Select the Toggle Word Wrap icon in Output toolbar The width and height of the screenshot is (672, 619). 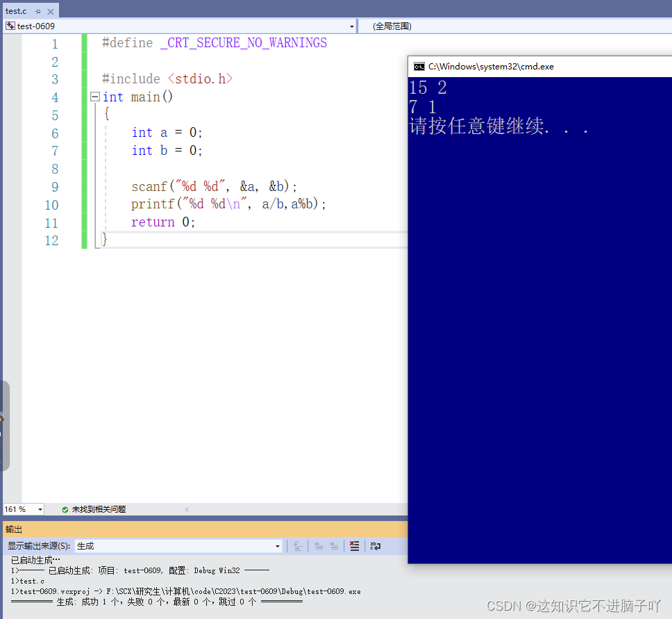click(x=376, y=546)
